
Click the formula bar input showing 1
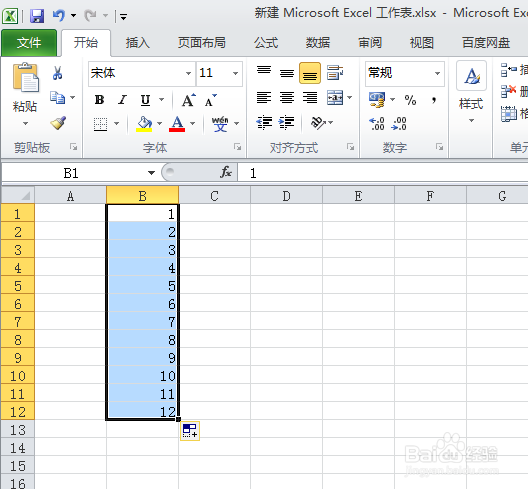point(383,173)
